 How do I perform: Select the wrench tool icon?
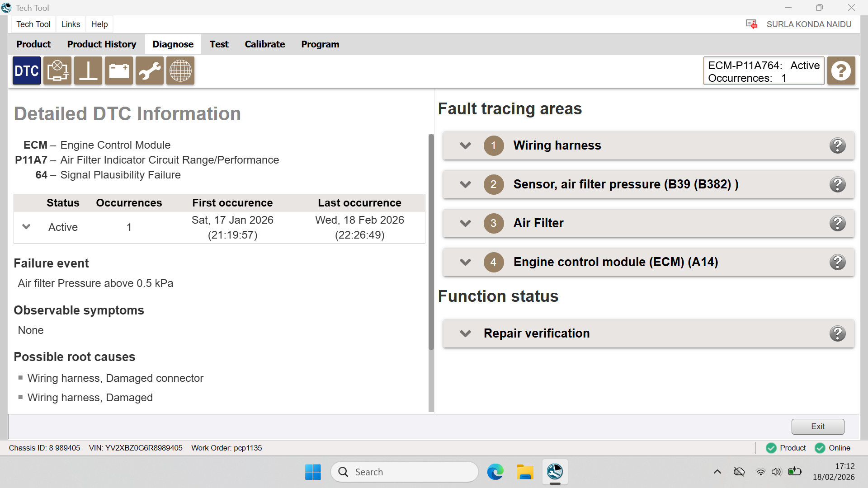click(x=150, y=71)
